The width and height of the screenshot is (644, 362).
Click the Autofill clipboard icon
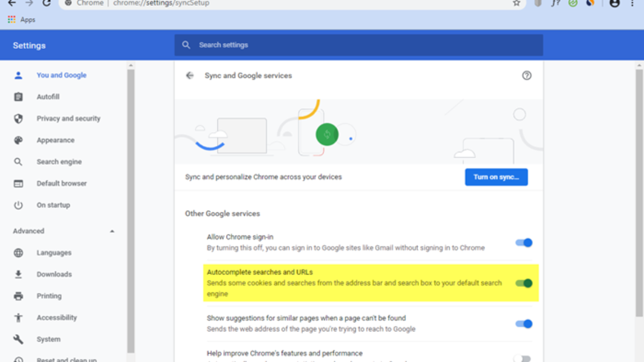coord(18,97)
